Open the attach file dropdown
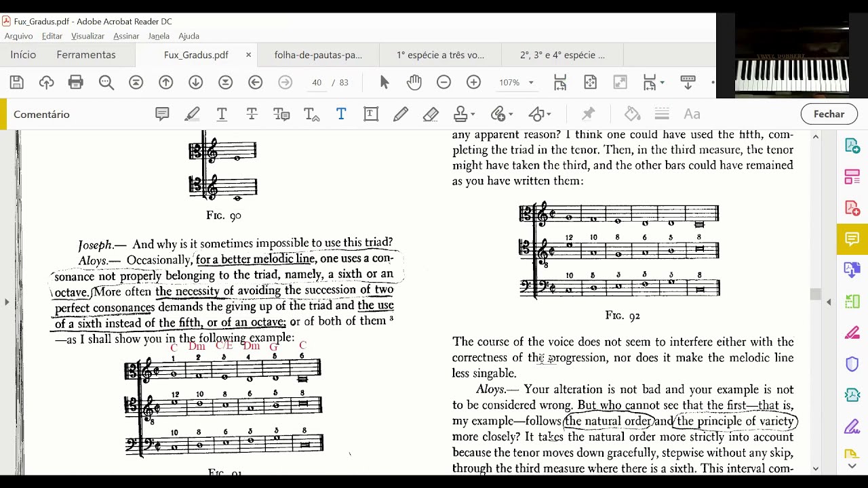The image size is (868, 488). 502,114
